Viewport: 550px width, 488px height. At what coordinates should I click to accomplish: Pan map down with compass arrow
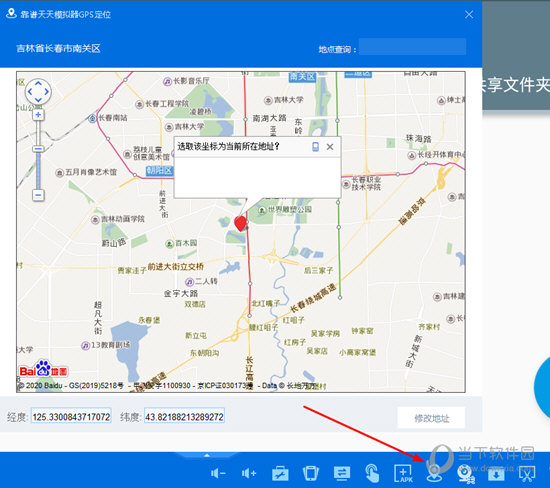[x=38, y=100]
